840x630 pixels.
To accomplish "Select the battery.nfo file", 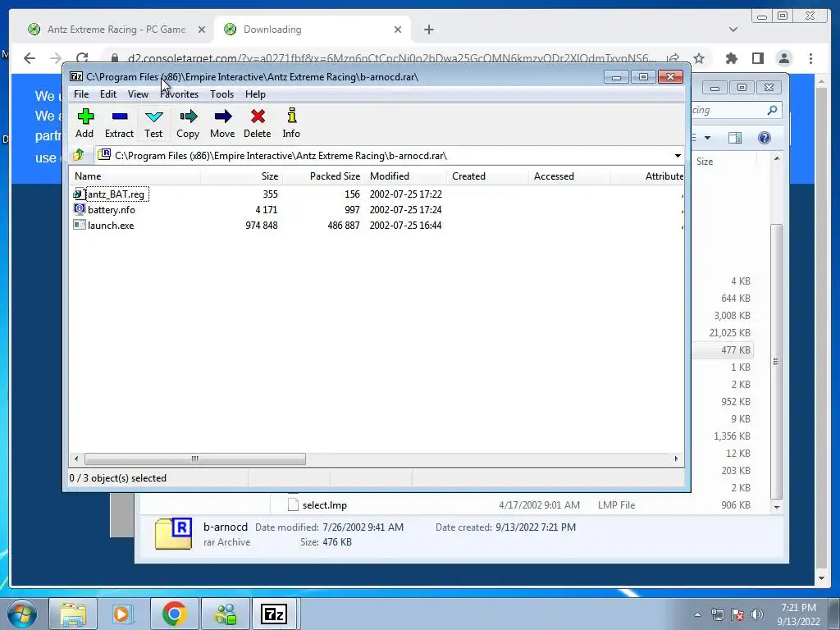I will tap(112, 210).
